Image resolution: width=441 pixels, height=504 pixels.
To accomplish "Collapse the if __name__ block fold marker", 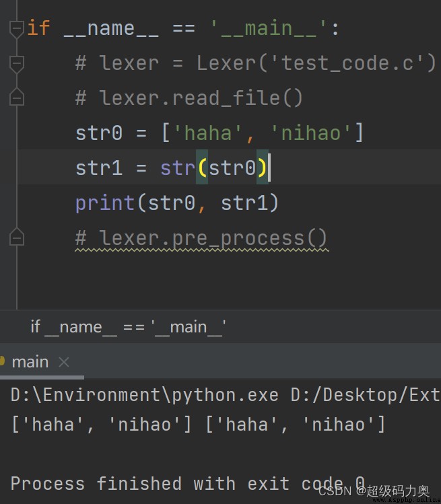I will click(17, 29).
